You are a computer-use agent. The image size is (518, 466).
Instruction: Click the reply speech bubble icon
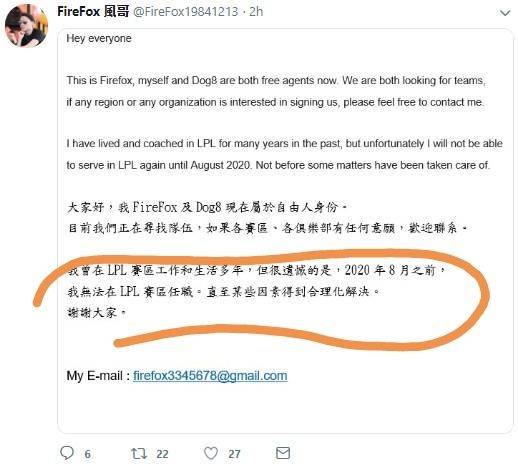[67, 453]
